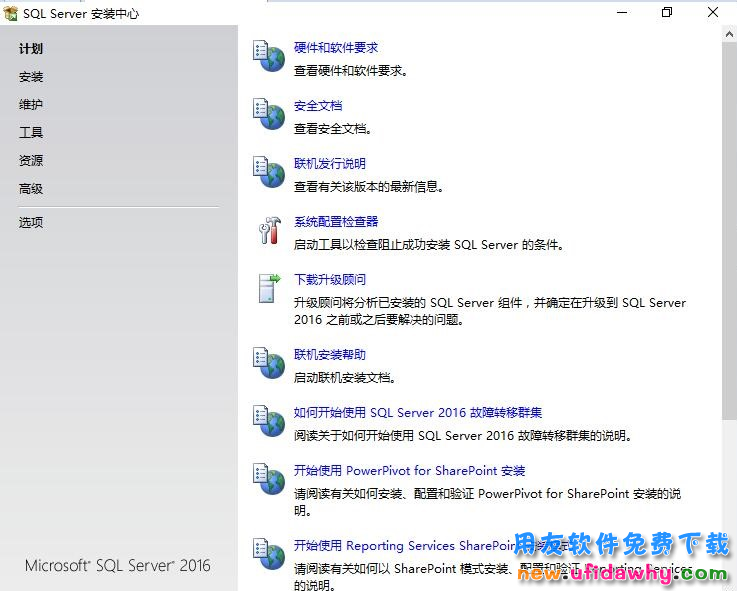Click the globe icon beside 硬件和软件要求
The height and width of the screenshot is (591, 737).
[x=269, y=57]
